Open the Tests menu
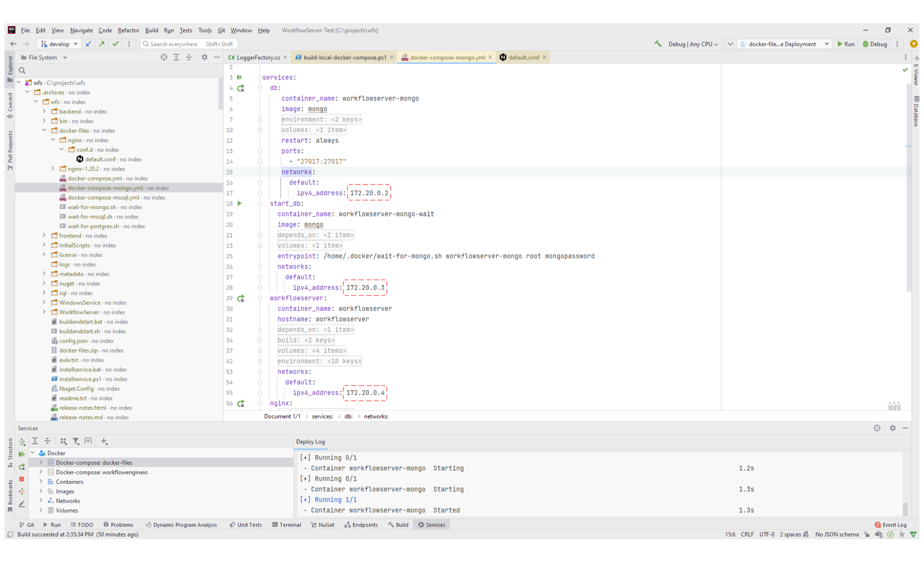 coord(185,30)
